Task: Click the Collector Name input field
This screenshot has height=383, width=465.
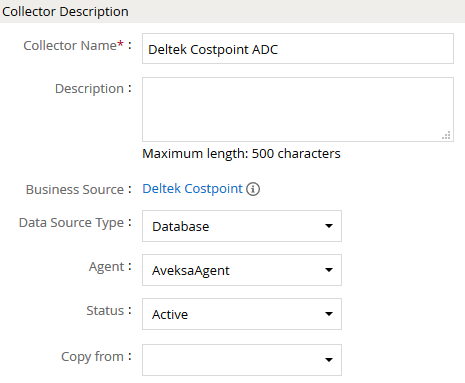Action: (298, 49)
